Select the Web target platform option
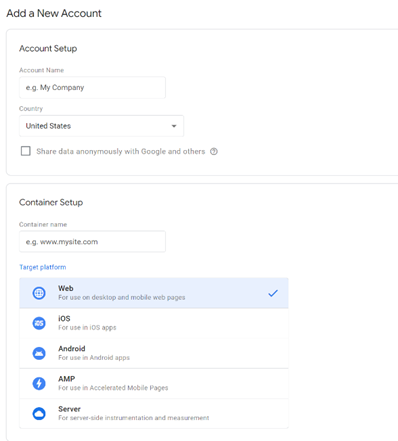This screenshot has width=398, height=441. (x=154, y=293)
